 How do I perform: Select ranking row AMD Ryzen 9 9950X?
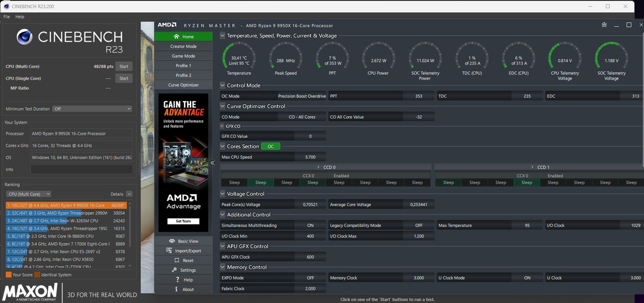click(x=67, y=205)
